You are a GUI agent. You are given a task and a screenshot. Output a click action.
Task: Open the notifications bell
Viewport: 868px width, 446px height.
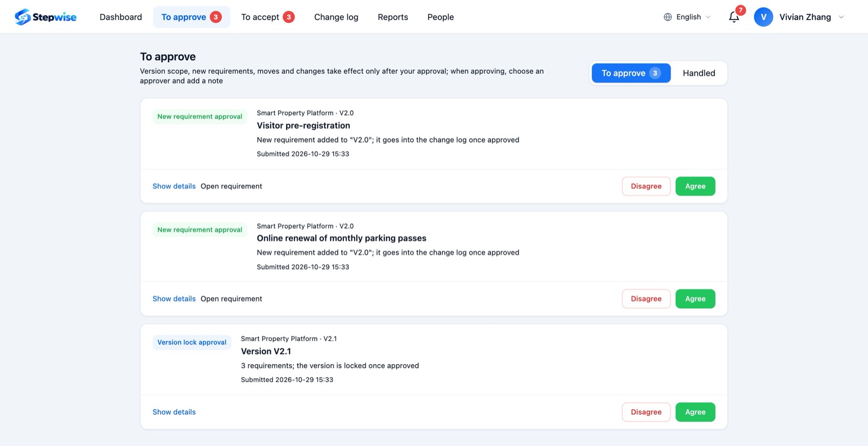pyautogui.click(x=734, y=17)
